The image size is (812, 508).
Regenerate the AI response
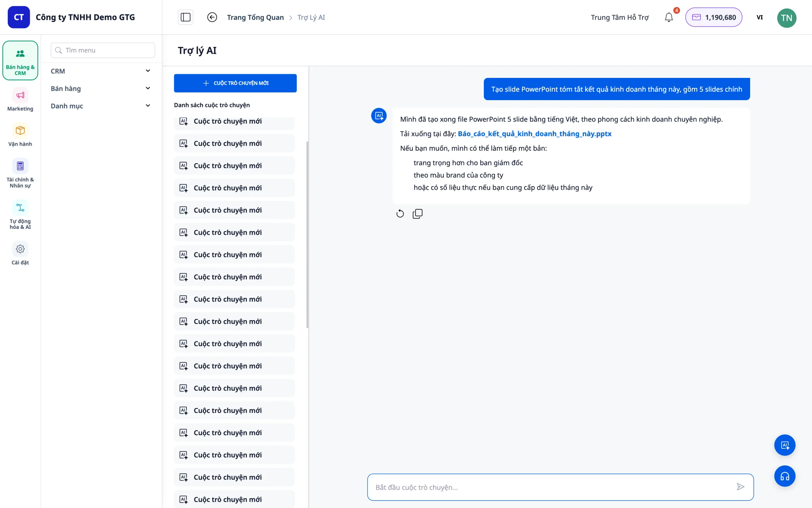[400, 214]
